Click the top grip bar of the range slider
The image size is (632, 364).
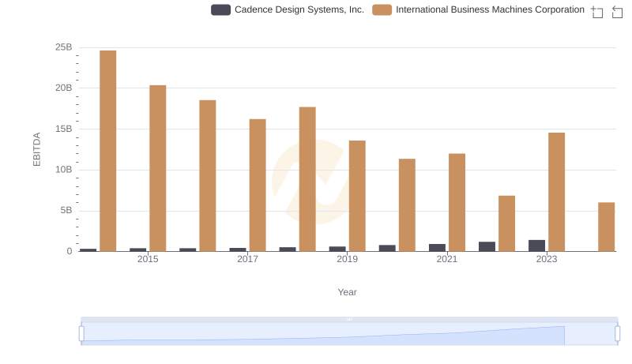(349, 319)
